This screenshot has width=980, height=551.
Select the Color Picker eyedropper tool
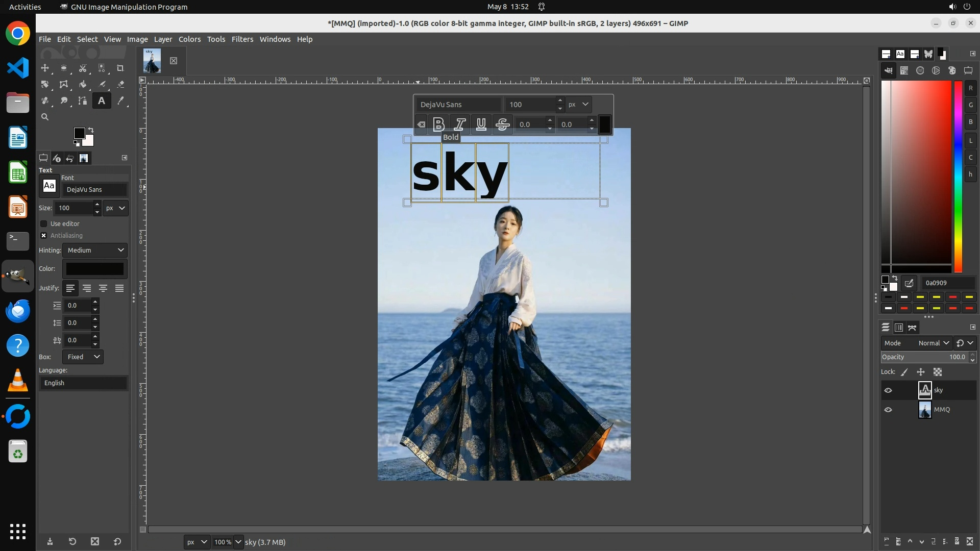pyautogui.click(x=120, y=101)
